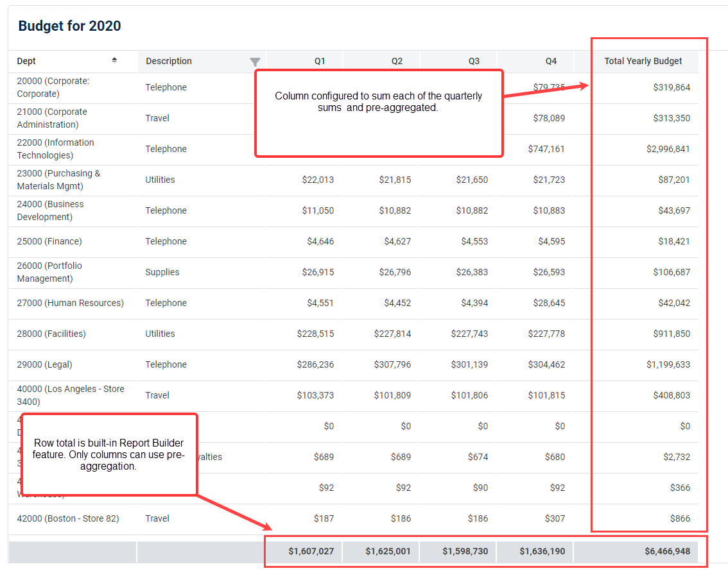Click the sort arrow icon in Dept header
The image size is (728, 580).
(x=114, y=60)
